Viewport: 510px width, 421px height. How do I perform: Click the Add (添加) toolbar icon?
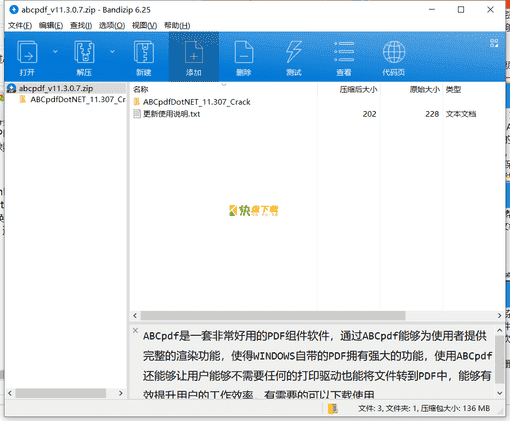tap(194, 52)
